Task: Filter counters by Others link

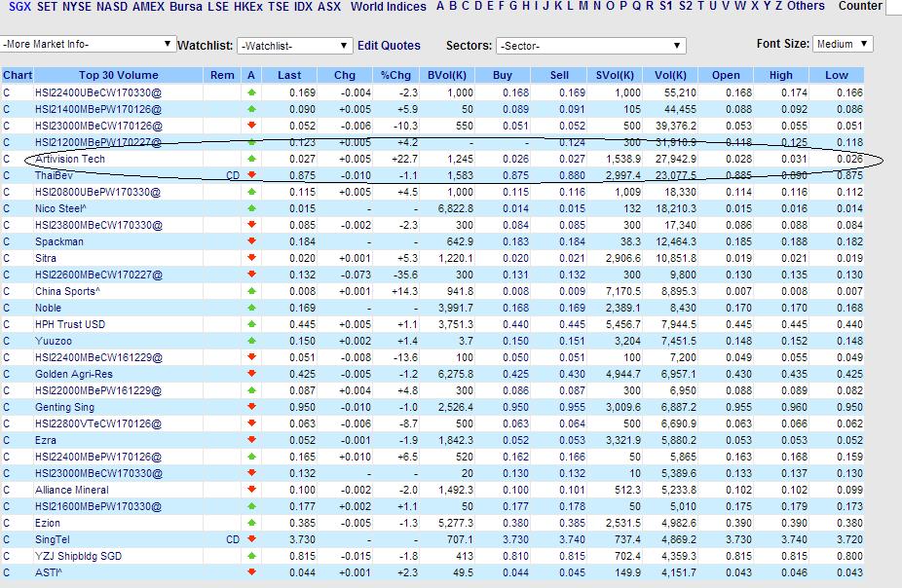Action: pos(806,6)
